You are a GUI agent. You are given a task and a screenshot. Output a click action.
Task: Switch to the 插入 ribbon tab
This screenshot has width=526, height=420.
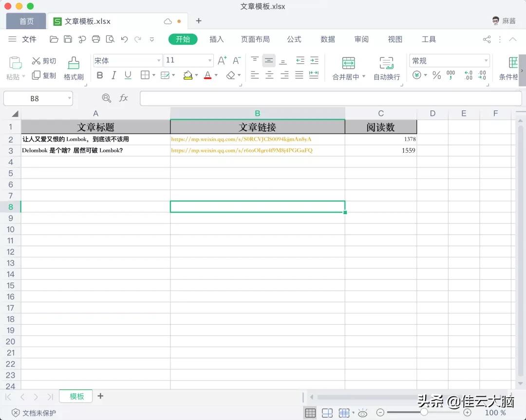[216, 39]
